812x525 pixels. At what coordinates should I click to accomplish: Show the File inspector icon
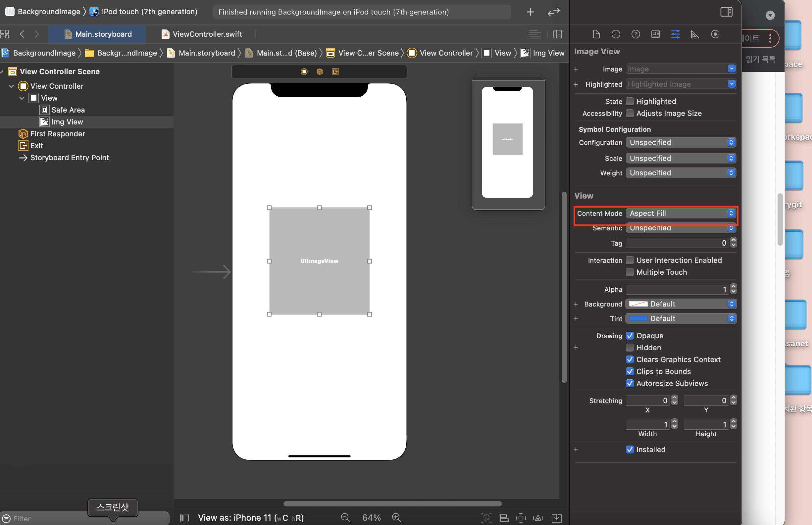coord(596,34)
